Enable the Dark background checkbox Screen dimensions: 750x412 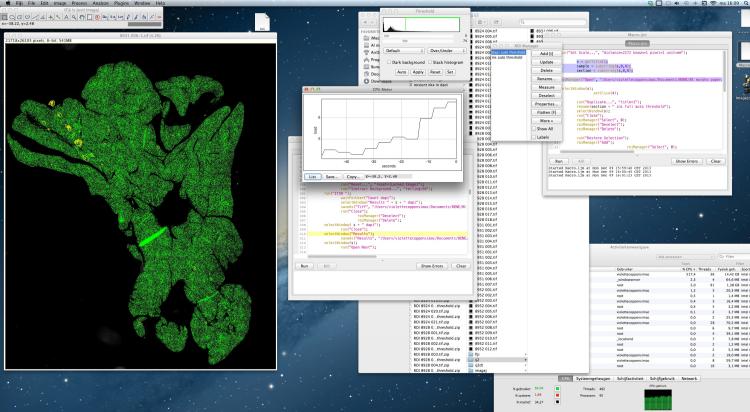pos(387,62)
